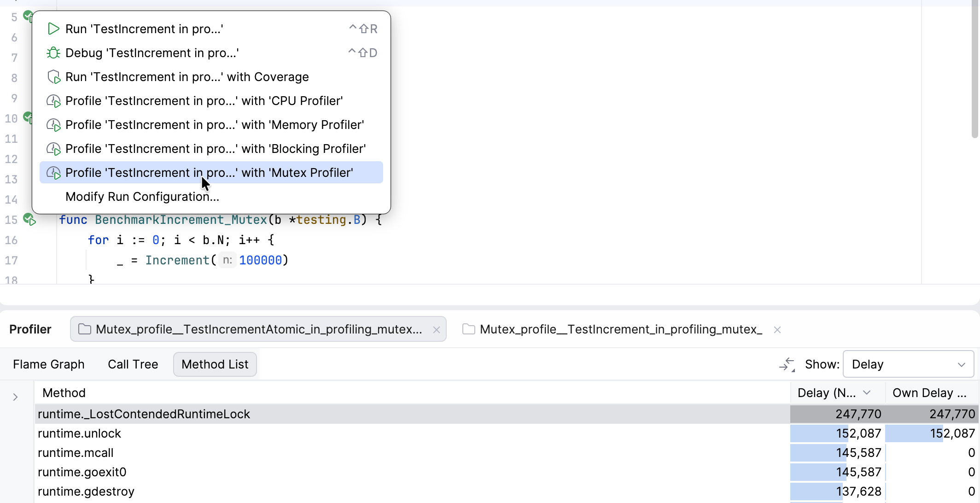The image size is (980, 503).
Task: Switch to the Flame Graph tab
Action: point(48,364)
